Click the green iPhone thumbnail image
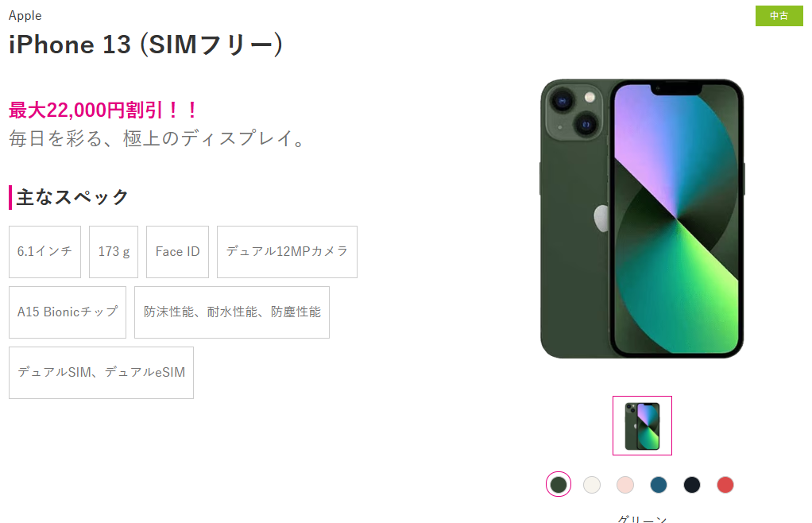 tap(642, 426)
